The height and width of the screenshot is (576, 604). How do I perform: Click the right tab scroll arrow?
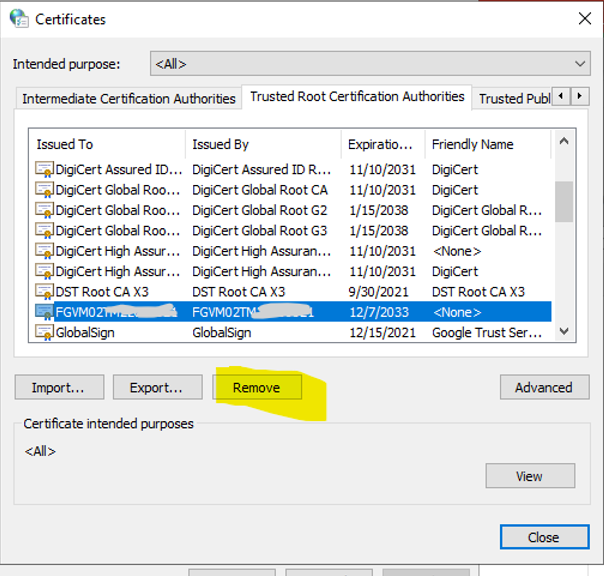pos(580,96)
